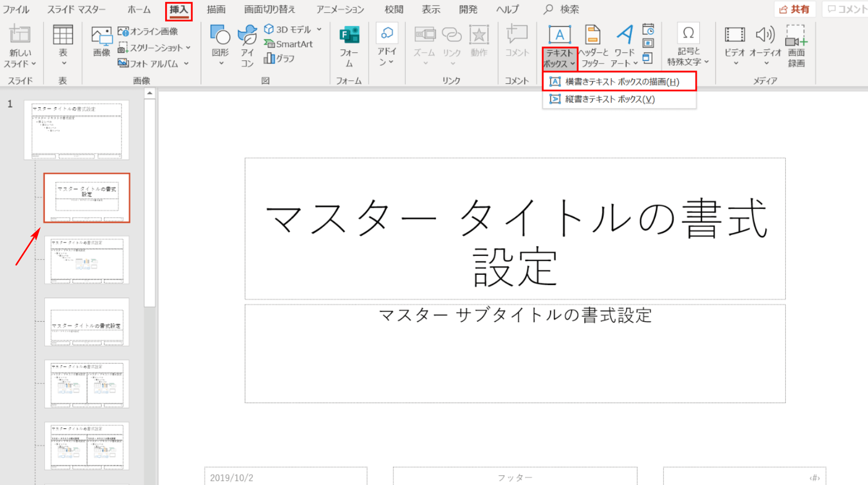Click the Add-ins (アドイン) icon
The width and height of the screenshot is (868, 485).
[387, 33]
